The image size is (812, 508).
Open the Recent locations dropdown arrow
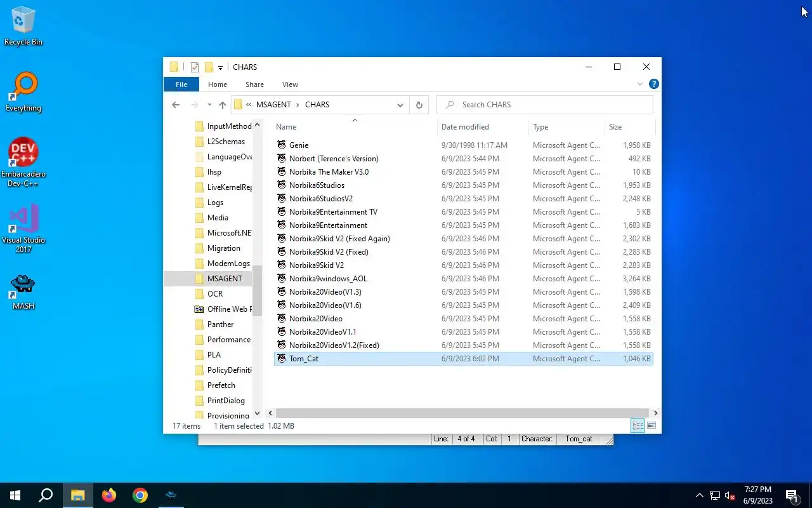tap(209, 105)
